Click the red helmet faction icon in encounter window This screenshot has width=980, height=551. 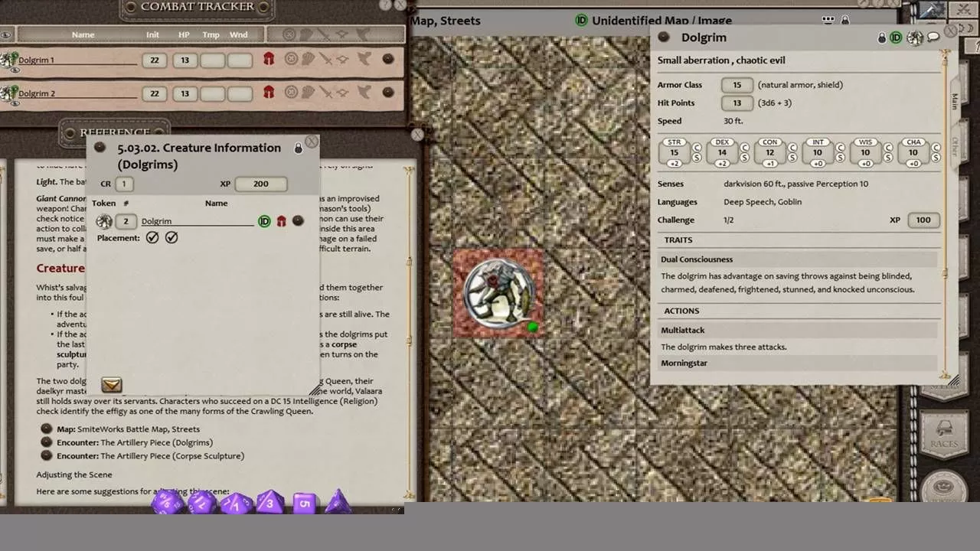coord(281,221)
